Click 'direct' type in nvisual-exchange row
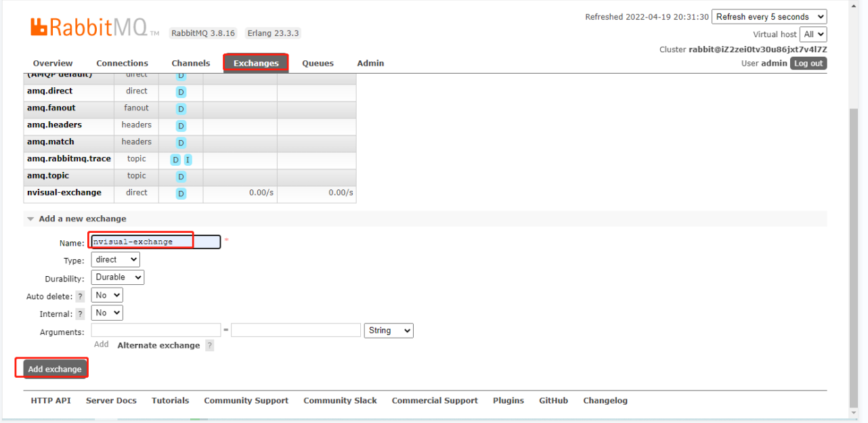This screenshot has width=868, height=423. point(136,192)
